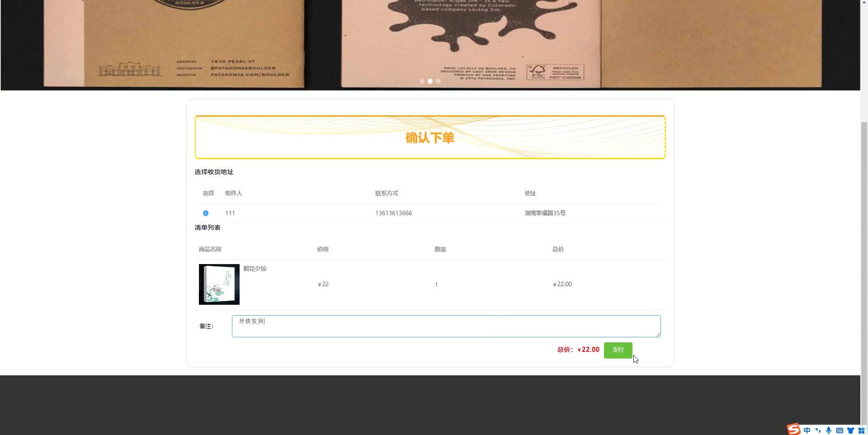Click the address text 湖南幸福路35号
This screenshot has height=435, width=868.
coord(545,213)
